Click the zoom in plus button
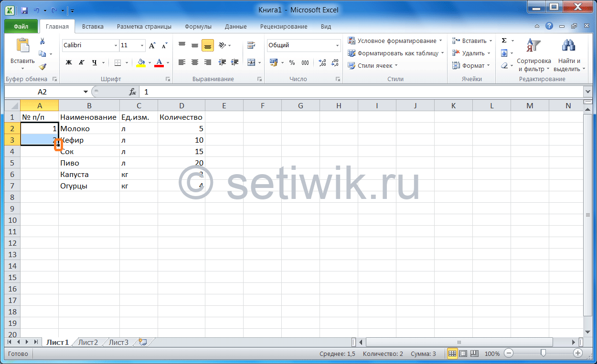The image size is (597, 364). tap(578, 354)
